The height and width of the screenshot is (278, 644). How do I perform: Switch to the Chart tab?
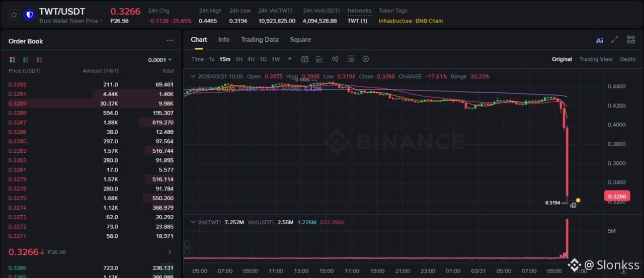pyautogui.click(x=199, y=40)
